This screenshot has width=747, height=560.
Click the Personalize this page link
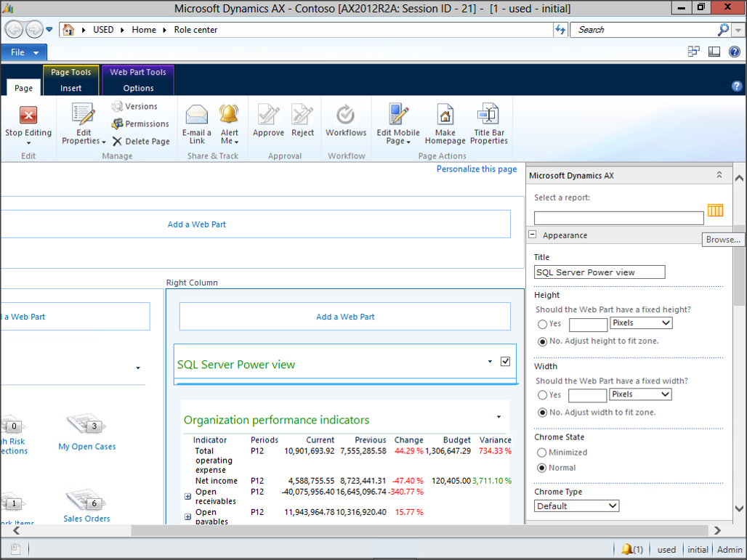(x=477, y=169)
